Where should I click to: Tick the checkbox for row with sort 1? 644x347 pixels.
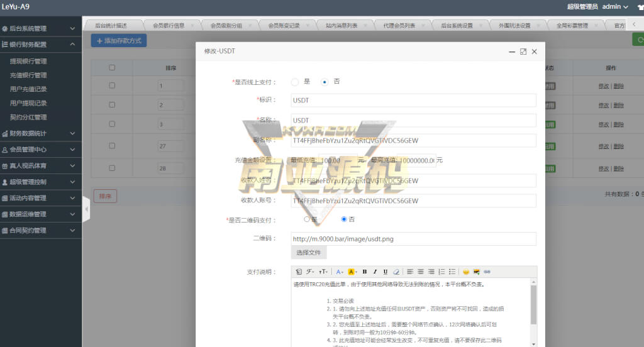pyautogui.click(x=112, y=85)
